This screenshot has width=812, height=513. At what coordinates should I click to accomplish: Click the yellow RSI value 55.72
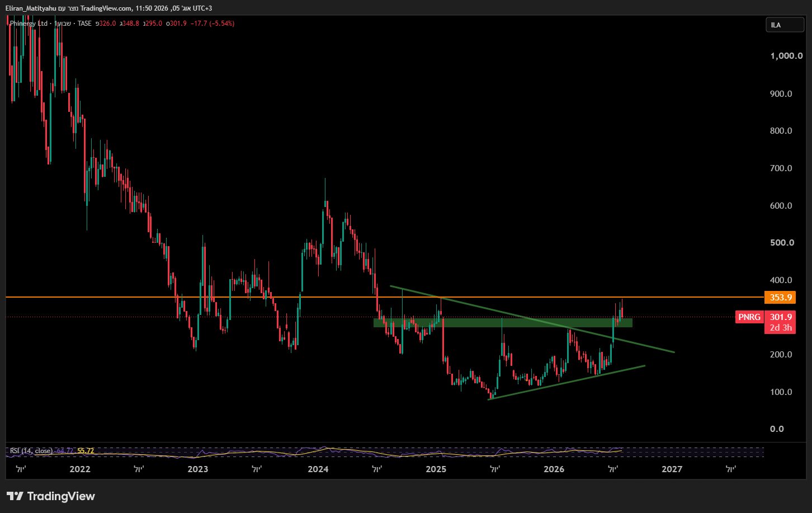(x=86, y=451)
